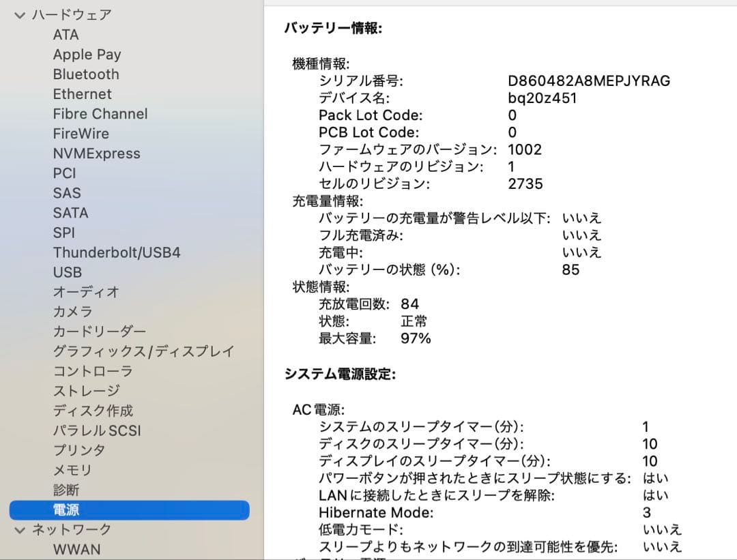Collapse the ネットワーク section
The width and height of the screenshot is (737, 560).
[x=19, y=529]
